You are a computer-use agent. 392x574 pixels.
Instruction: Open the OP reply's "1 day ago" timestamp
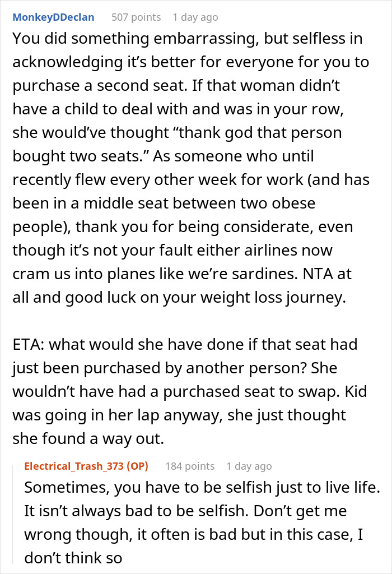[249, 466]
